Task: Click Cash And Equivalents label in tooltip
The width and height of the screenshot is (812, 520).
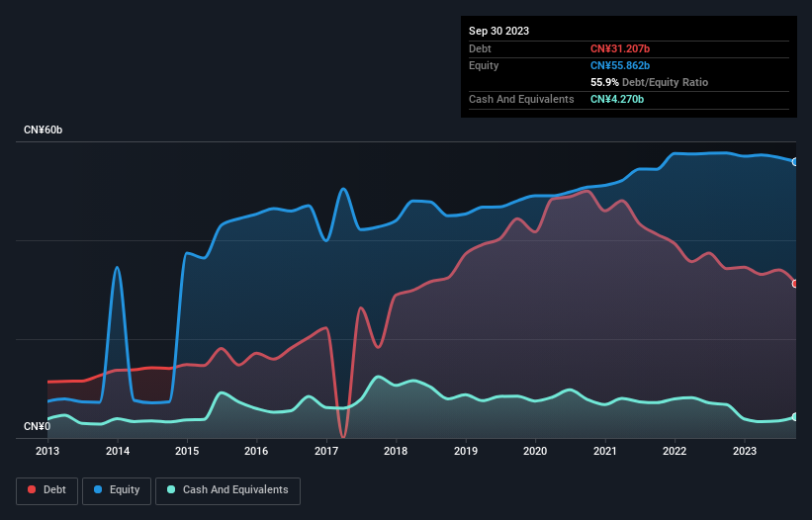Action: click(521, 99)
